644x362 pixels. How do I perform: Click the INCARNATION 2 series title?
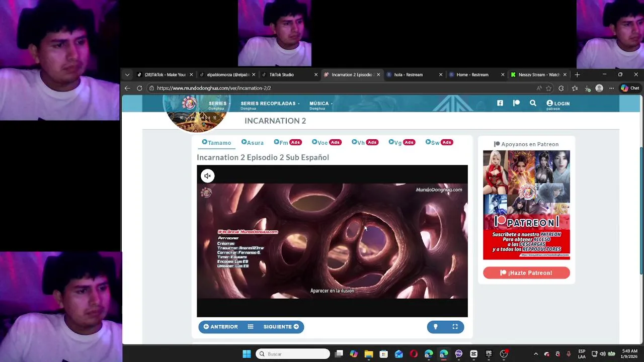[x=275, y=121]
